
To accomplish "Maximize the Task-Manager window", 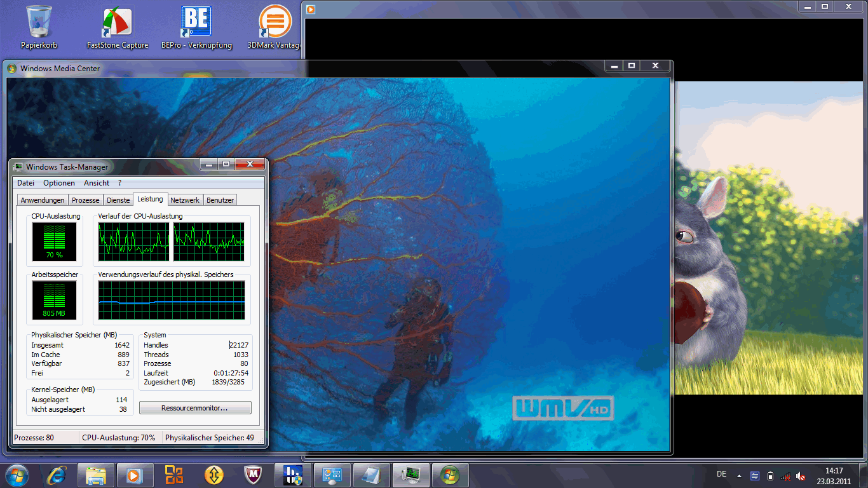I will (x=226, y=165).
